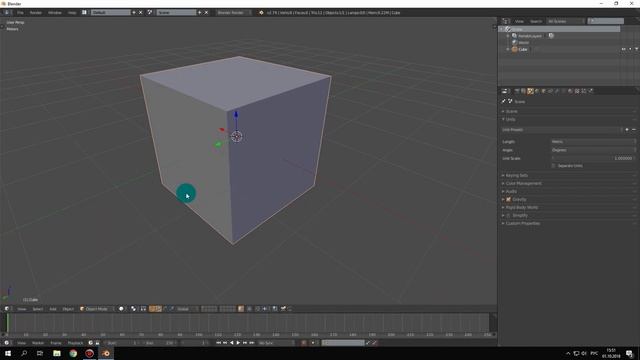Click the outliner editor type icon
640x360 pixels.
coord(506,21)
